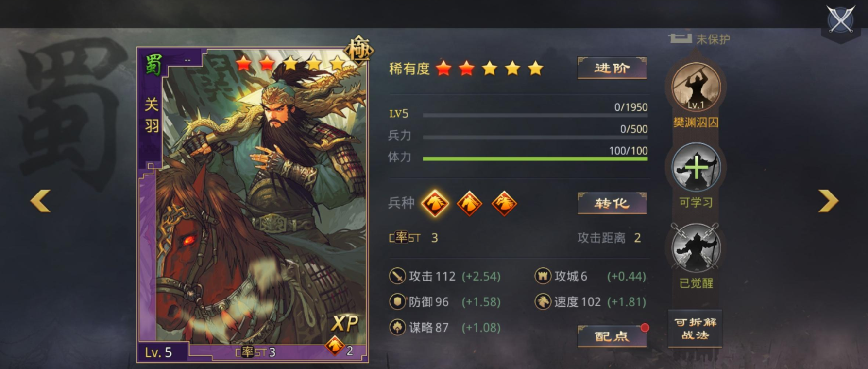Open the 樊渊泅囚 skill icon
This screenshot has height=369, width=868.
point(696,87)
